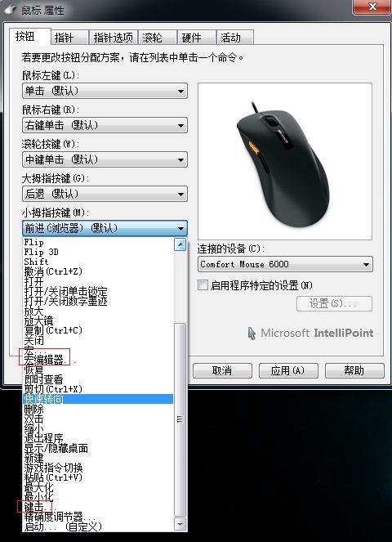Click the 取消 button
The height and width of the screenshot is (542, 392).
click(x=222, y=371)
